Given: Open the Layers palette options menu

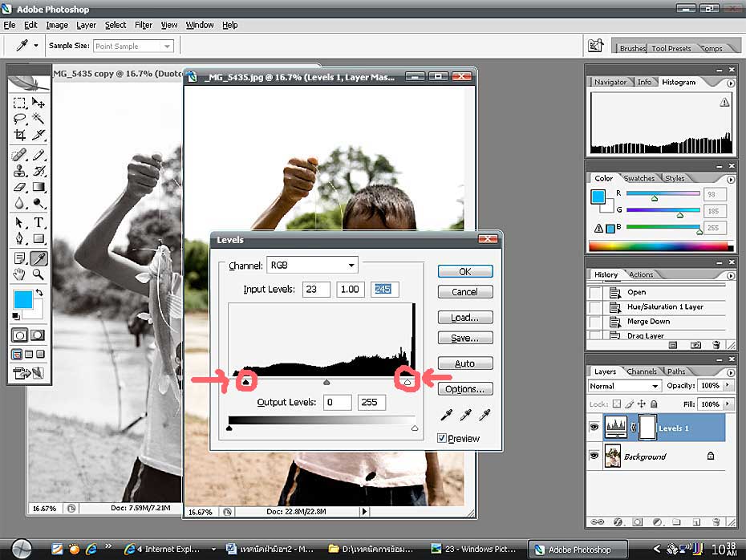Looking at the screenshot, I should point(731,372).
